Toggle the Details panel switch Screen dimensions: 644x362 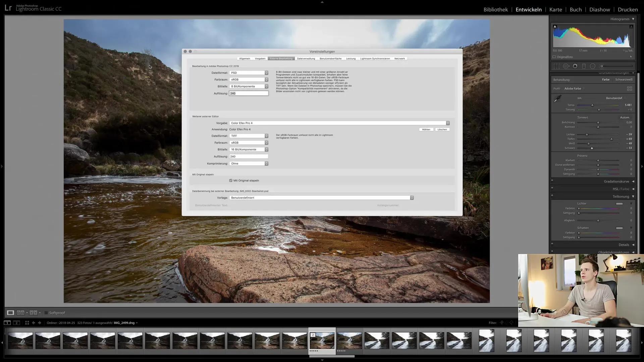pyautogui.click(x=552, y=244)
